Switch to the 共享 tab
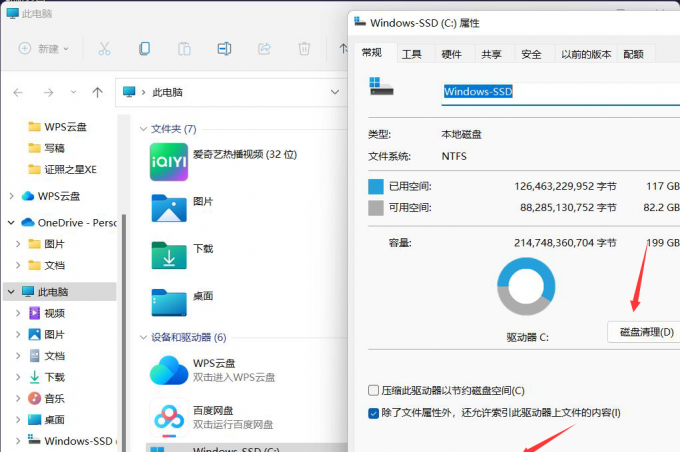Image resolution: width=680 pixels, height=452 pixels. [491, 54]
